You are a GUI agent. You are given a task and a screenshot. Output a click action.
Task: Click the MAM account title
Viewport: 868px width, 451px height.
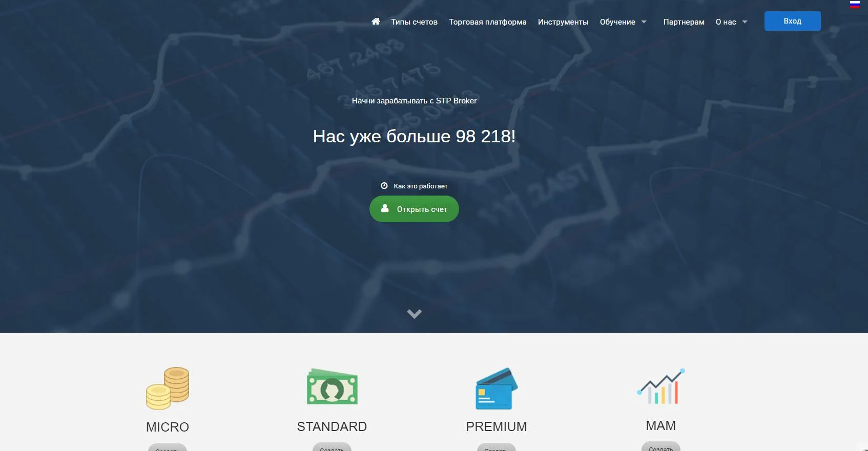661,425
